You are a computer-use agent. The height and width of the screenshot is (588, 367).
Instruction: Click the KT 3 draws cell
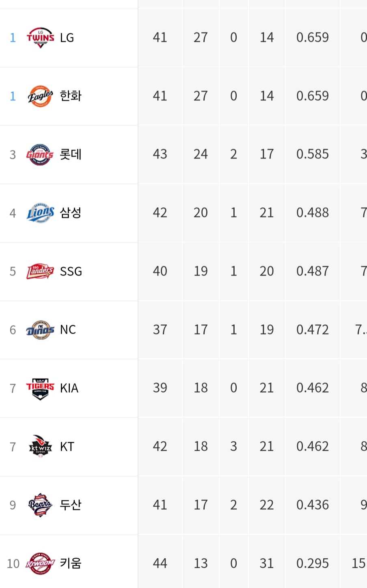click(x=233, y=447)
